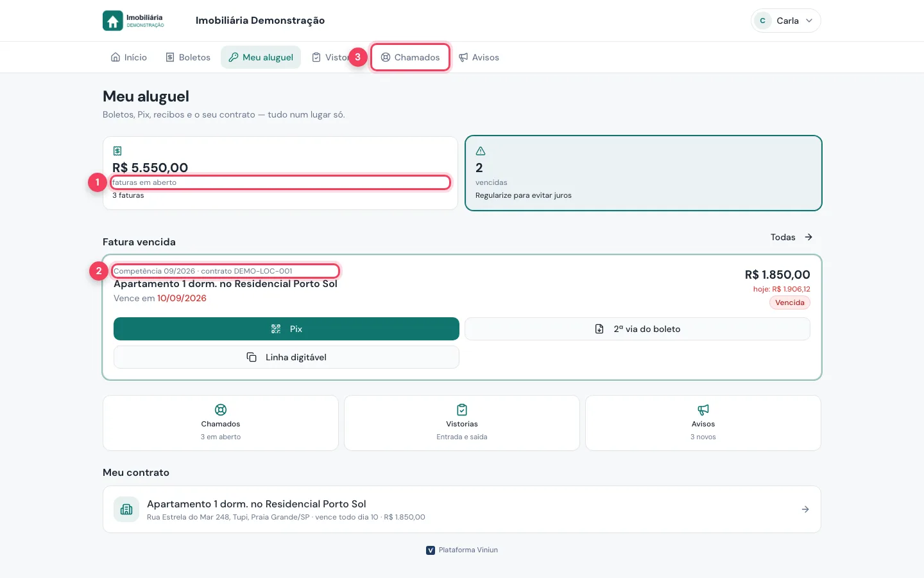Viewport: 924px width, 578px height.
Task: Click the lifebuoy icon in Chamados card
Action: [221, 410]
